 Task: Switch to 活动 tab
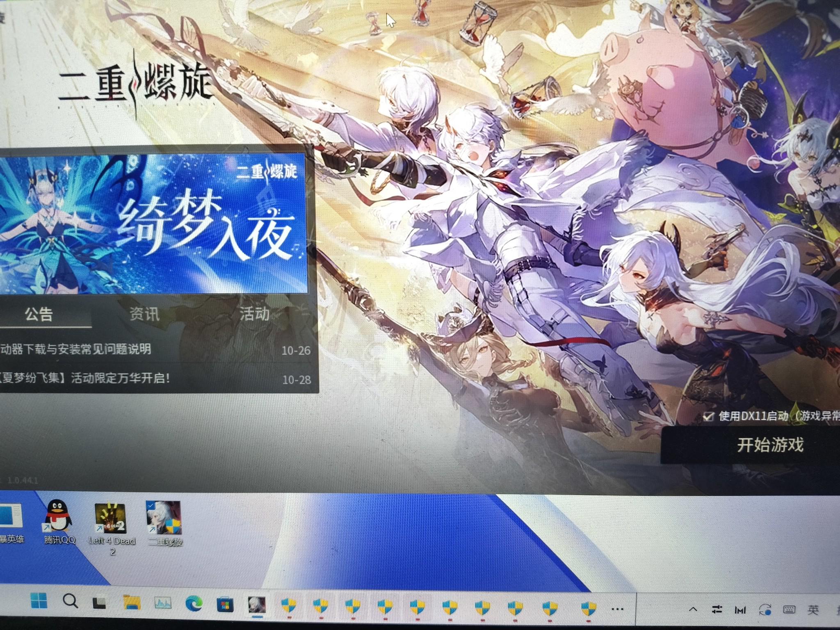254,314
